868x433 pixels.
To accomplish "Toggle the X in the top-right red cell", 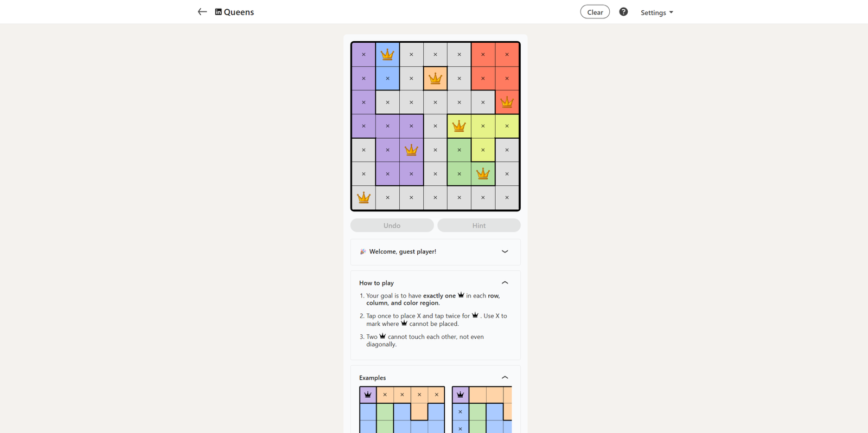I will pos(507,55).
